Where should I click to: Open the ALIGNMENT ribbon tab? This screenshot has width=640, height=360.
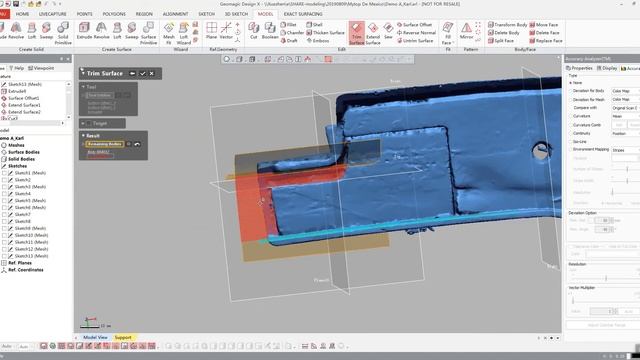(176, 14)
